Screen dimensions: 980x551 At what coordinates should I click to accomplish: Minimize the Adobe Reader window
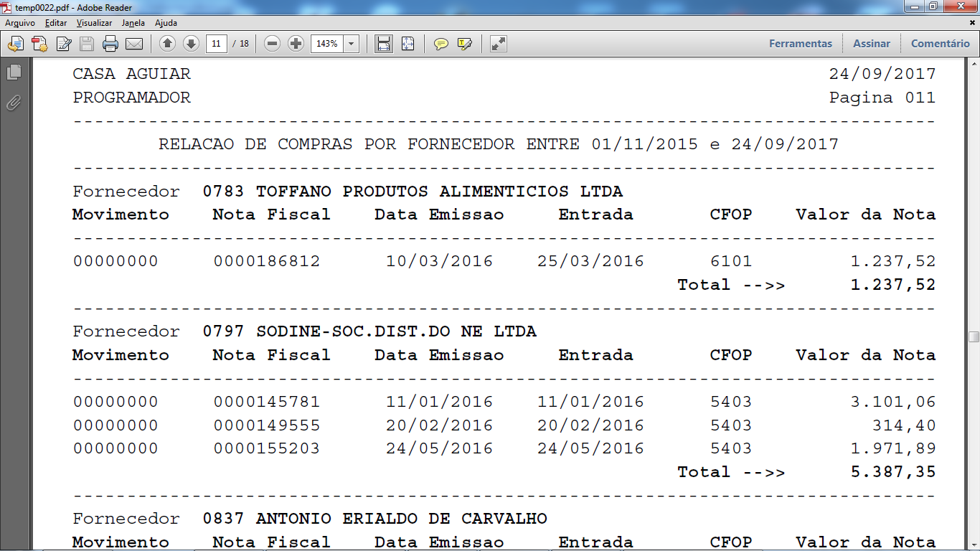point(913,6)
